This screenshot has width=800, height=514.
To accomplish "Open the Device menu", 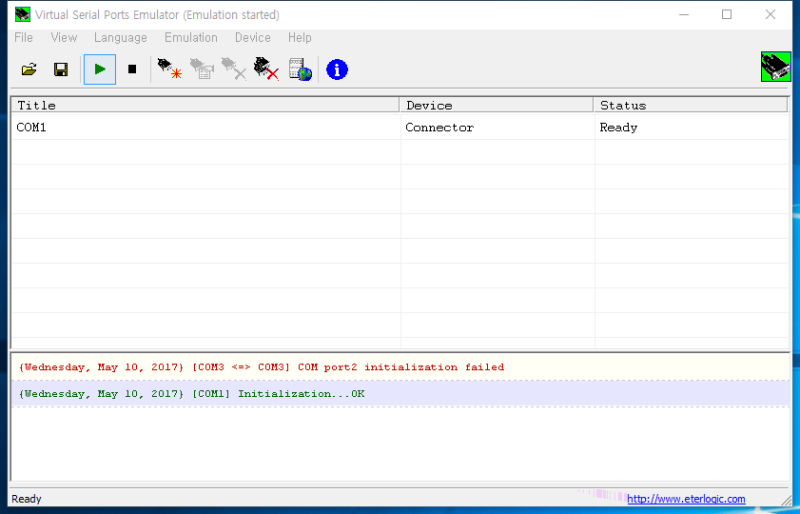I will (x=253, y=38).
